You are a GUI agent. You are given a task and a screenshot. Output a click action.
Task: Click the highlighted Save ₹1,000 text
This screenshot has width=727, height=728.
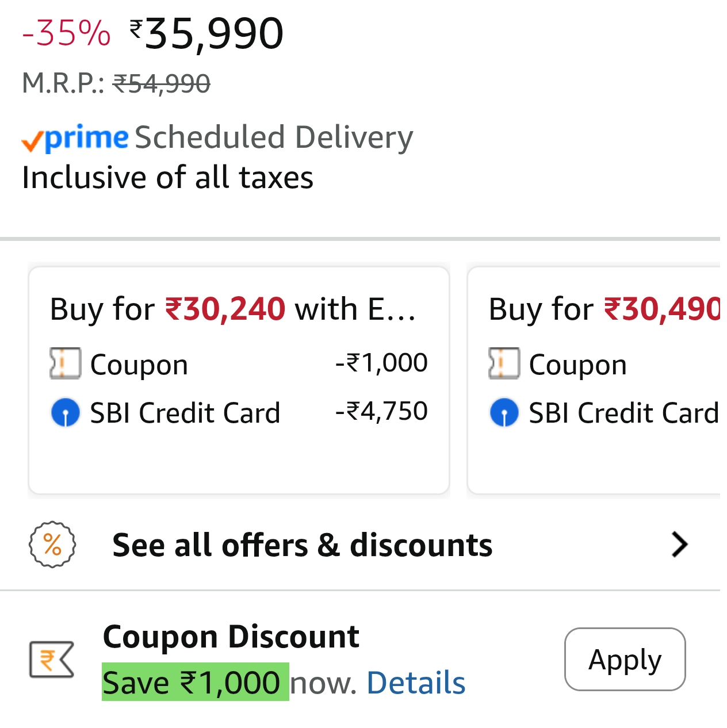click(x=195, y=683)
